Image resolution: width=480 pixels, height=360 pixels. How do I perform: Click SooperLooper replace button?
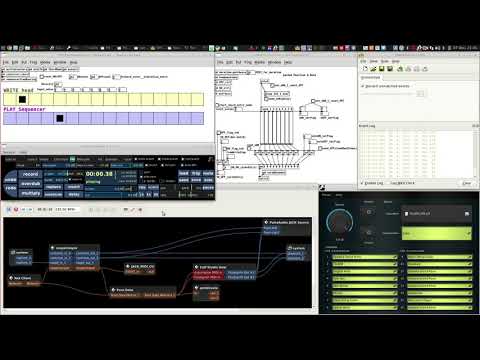pos(53,187)
